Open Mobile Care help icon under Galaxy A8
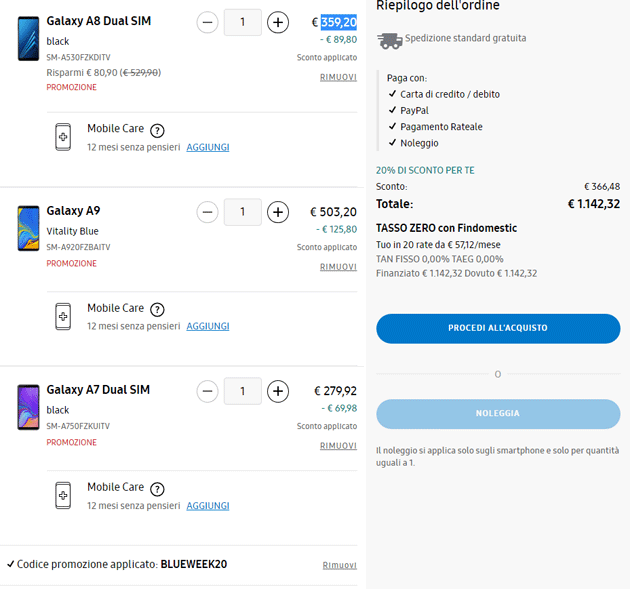The height and width of the screenshot is (589, 630). pyautogui.click(x=157, y=130)
